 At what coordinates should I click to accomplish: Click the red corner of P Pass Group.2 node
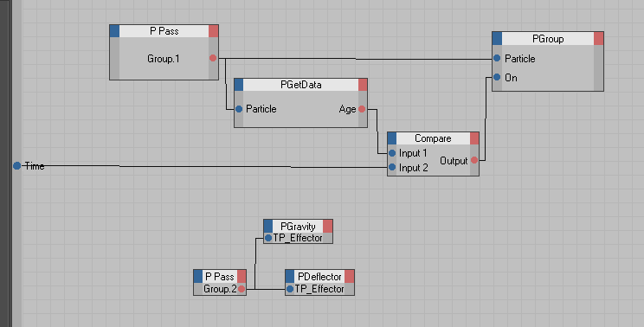click(241, 277)
